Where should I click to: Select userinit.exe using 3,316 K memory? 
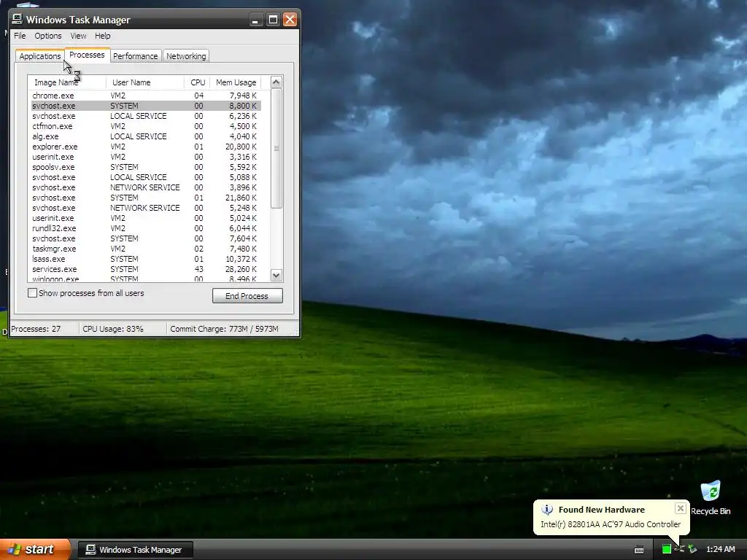click(x=146, y=157)
